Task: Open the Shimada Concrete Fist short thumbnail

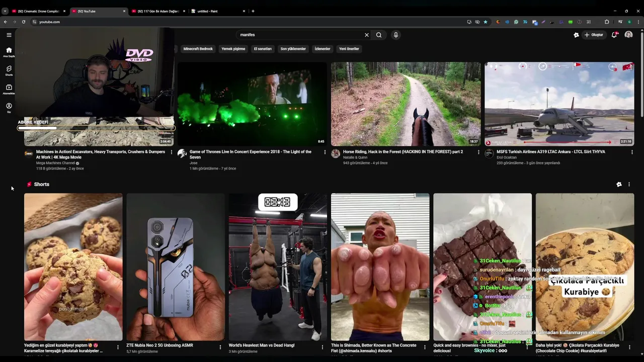Action: (x=380, y=267)
